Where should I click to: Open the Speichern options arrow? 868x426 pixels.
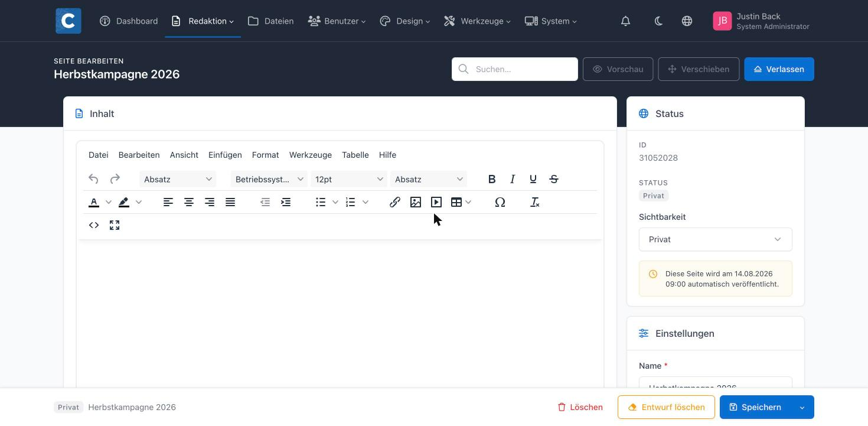[x=802, y=407]
